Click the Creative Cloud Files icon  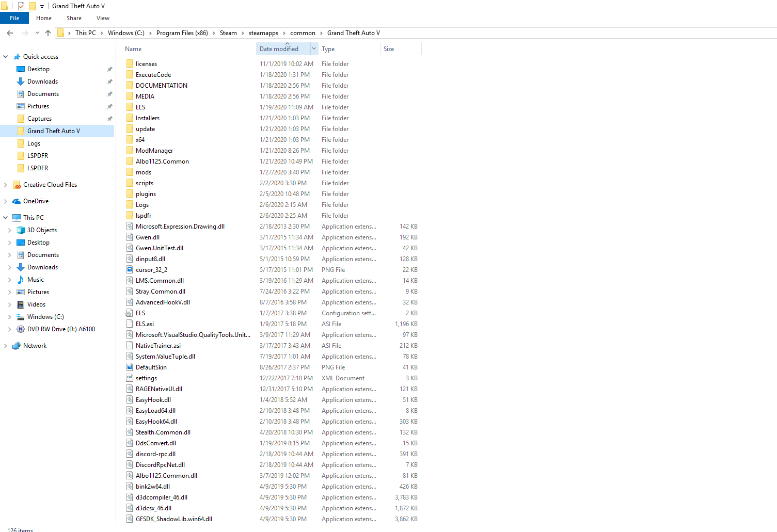(17, 185)
